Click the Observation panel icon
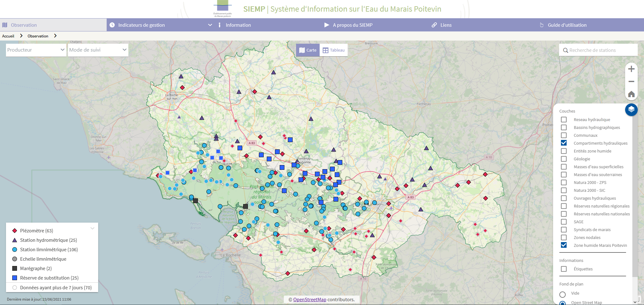Viewport: 644px width, 305px height. (x=5, y=25)
